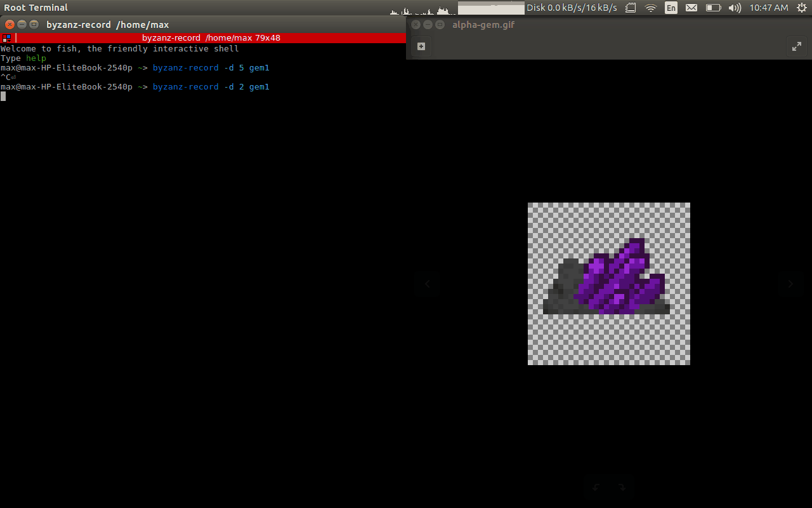Open the clock dropdown showing 10:47 AM
Screen dimensions: 812x508
771,8
